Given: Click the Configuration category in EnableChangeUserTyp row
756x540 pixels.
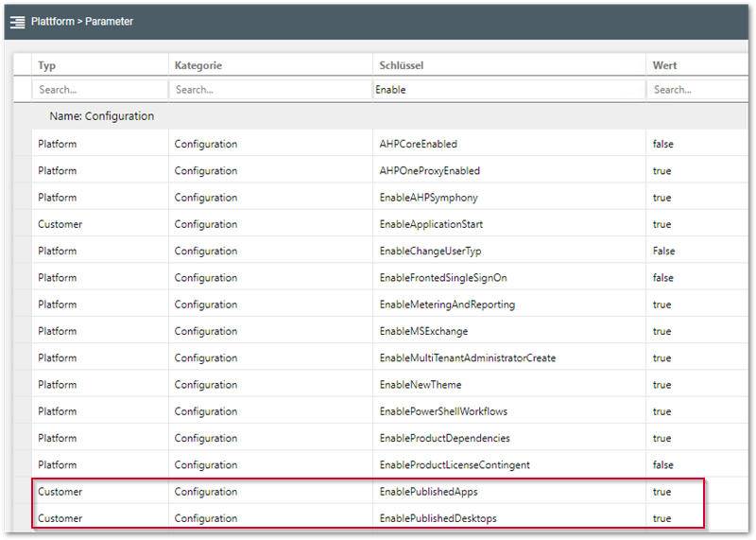Looking at the screenshot, I should (x=206, y=251).
